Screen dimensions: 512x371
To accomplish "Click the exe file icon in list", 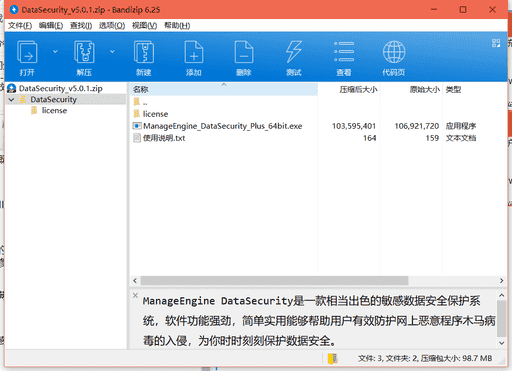I will tap(137, 126).
